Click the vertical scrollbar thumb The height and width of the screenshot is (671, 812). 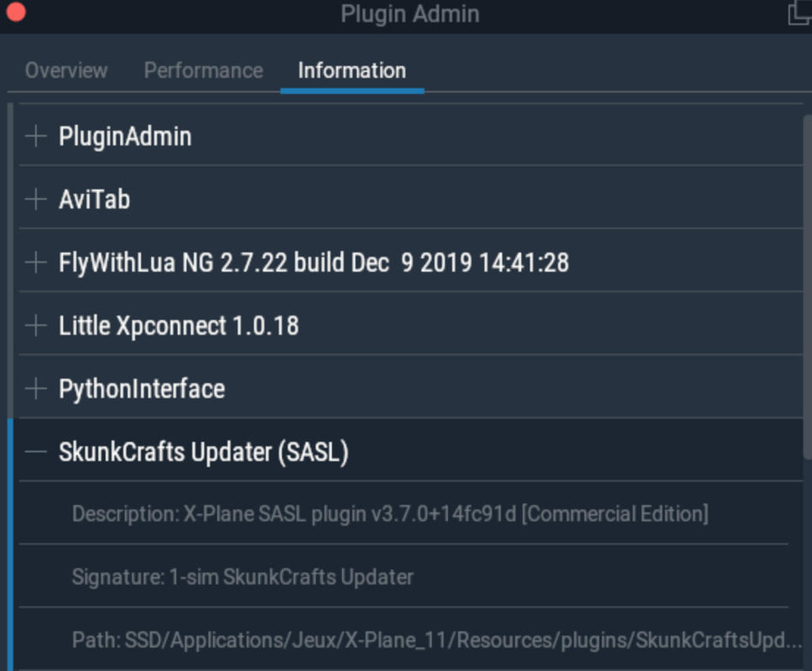point(807,286)
